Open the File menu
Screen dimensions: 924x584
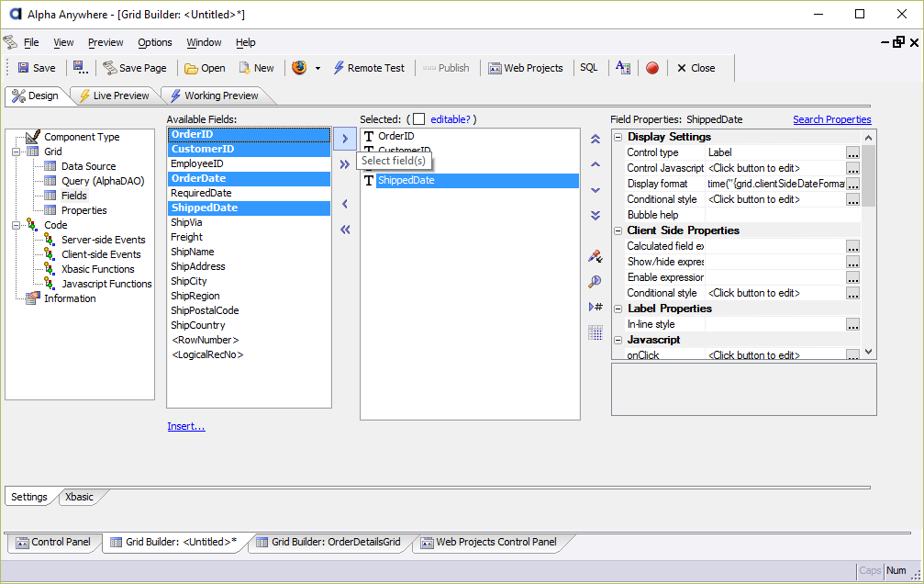pyautogui.click(x=31, y=42)
